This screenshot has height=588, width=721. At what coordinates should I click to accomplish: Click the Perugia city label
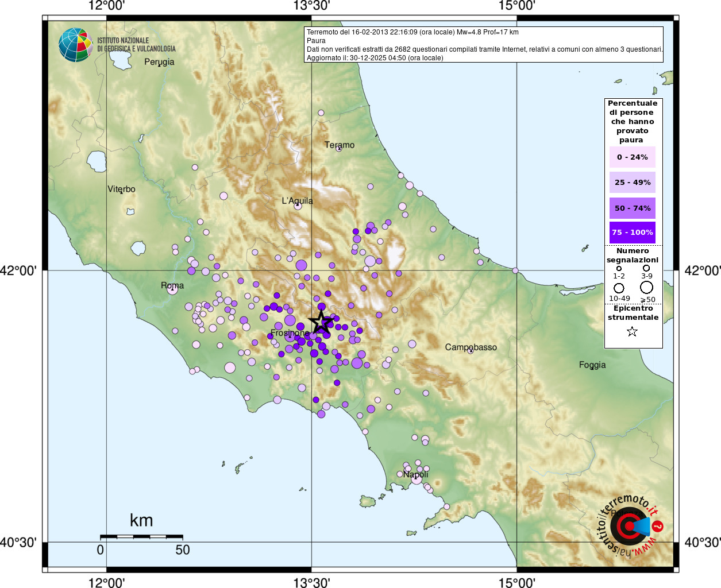159,62
